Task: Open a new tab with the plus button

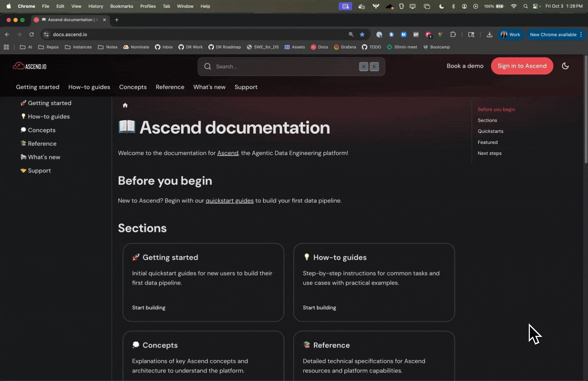Action: tap(117, 20)
